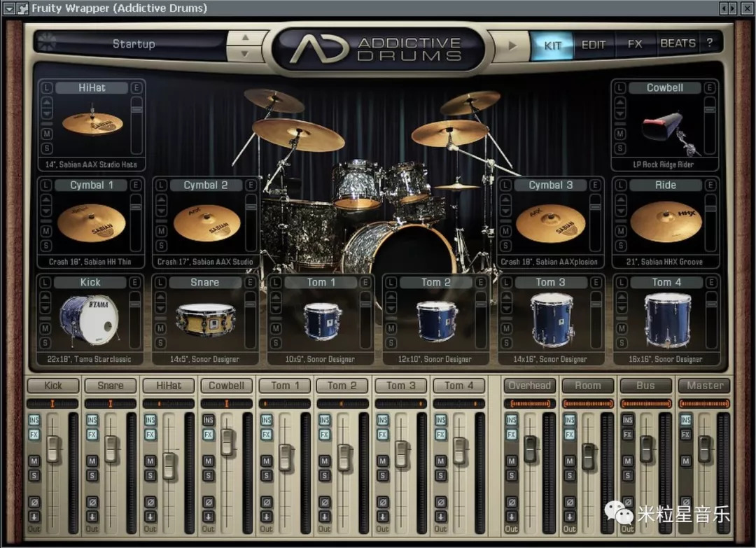Click the FX button on the HiHat channel
The width and height of the screenshot is (756, 548).
pos(150,435)
